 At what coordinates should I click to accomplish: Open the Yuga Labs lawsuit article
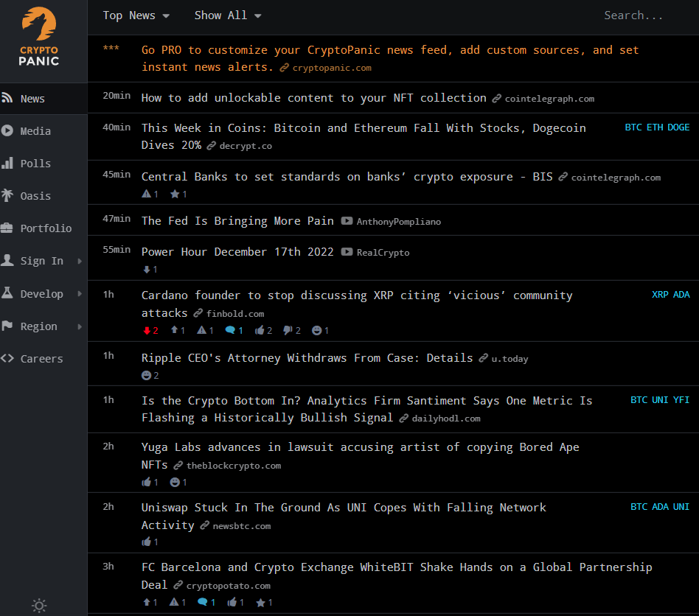(x=361, y=455)
